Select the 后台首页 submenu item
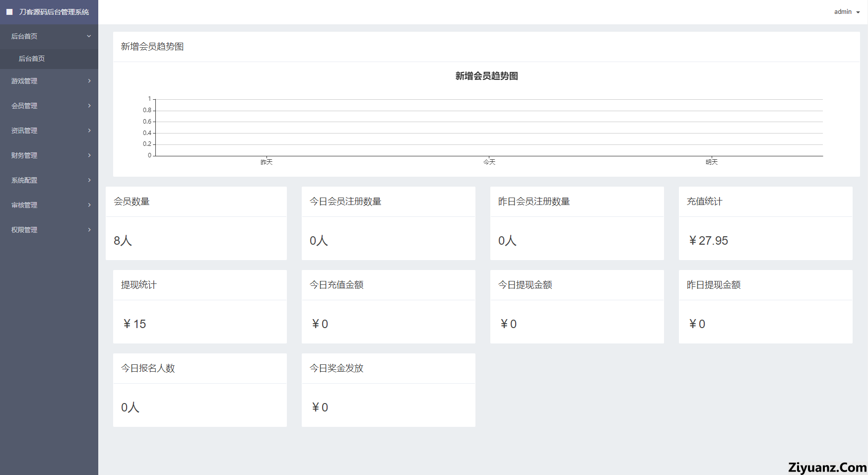Screen dimensions: 868x475 32,59
